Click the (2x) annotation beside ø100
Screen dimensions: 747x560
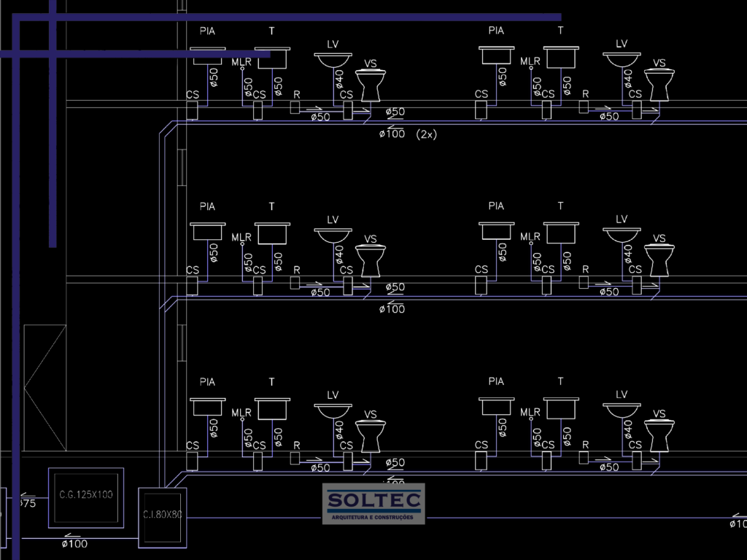(x=426, y=134)
